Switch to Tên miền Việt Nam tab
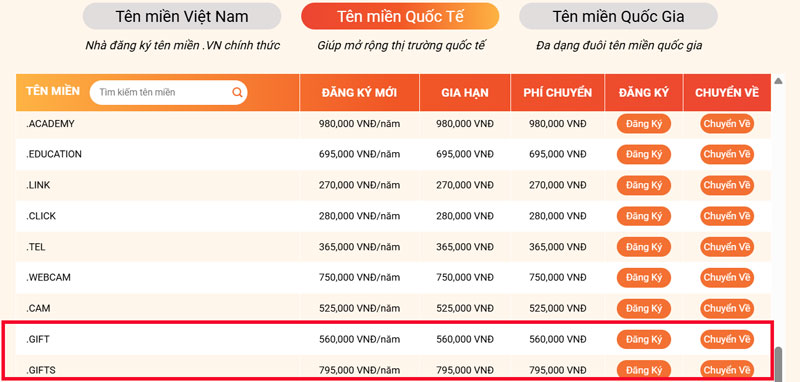This screenshot has width=800, height=382. 182,16
